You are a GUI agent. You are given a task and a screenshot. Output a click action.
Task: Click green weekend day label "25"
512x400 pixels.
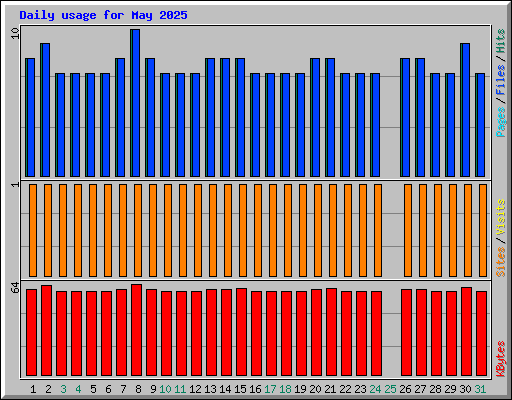[390, 389]
